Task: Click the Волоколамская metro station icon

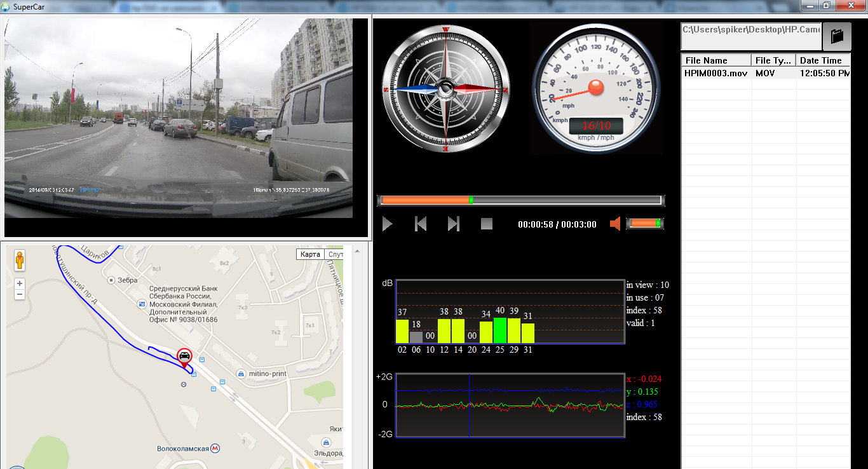Action: pos(216,449)
